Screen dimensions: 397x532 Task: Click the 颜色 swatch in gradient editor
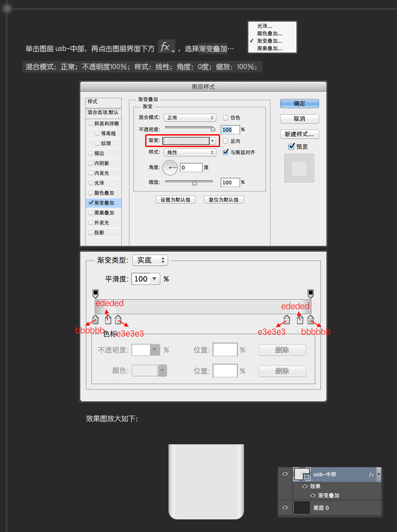[145, 371]
